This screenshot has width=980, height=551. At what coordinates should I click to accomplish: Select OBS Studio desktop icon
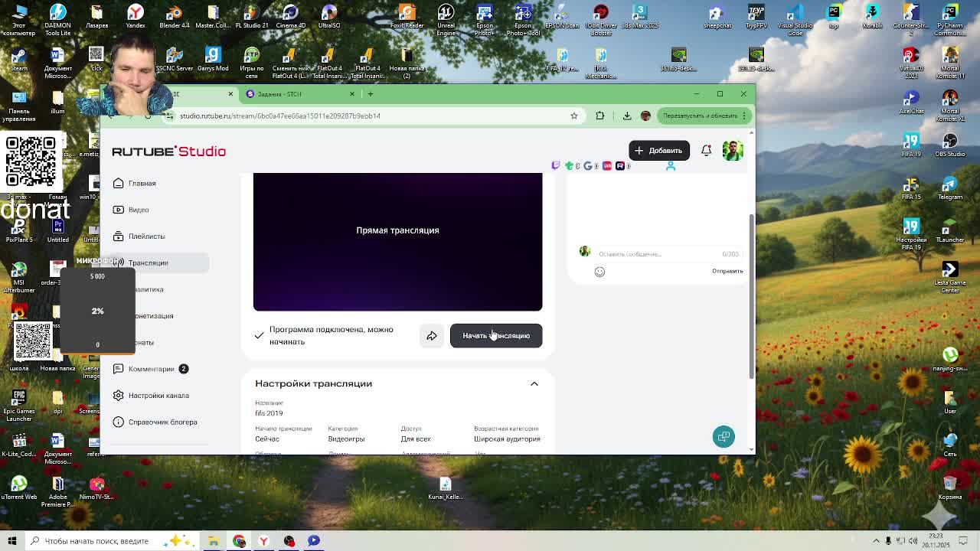950,145
